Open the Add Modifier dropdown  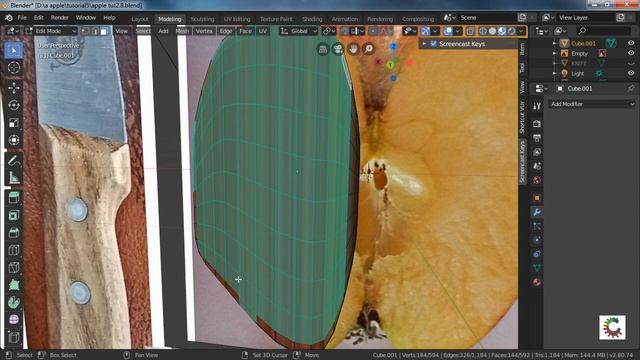592,104
